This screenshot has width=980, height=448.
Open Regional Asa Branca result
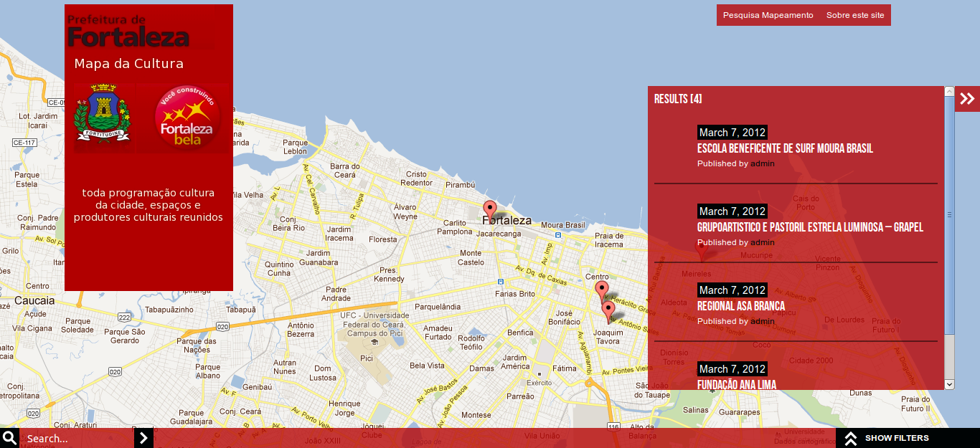tap(741, 306)
